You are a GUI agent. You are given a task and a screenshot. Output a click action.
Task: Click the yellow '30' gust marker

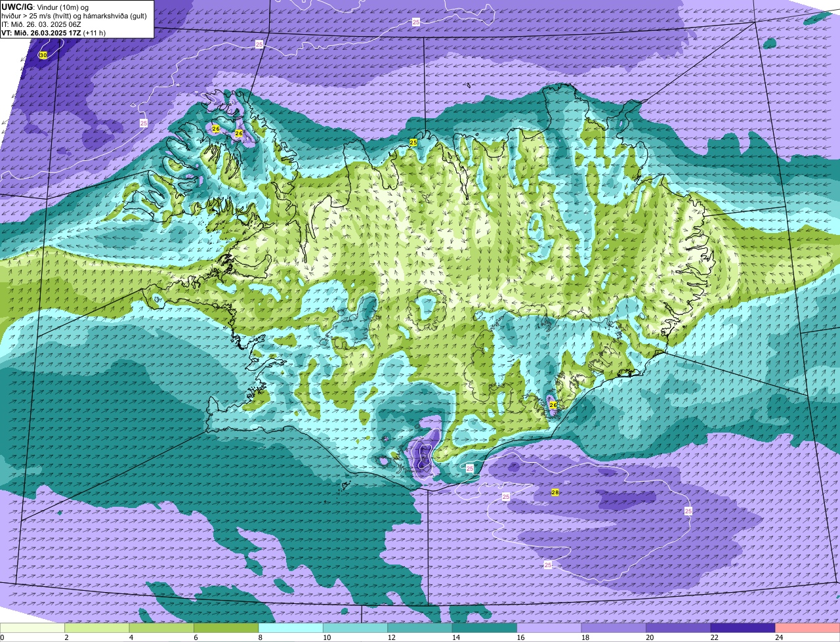point(43,55)
